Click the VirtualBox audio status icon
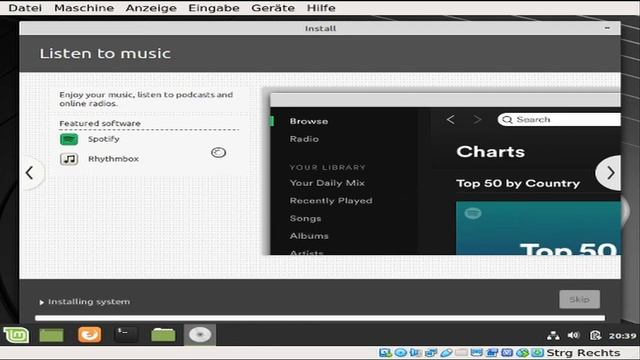 pos(416,353)
